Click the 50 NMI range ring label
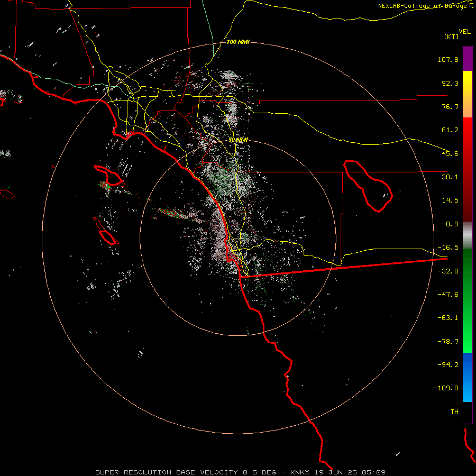Screen dimensions: 476x476 coord(238,140)
